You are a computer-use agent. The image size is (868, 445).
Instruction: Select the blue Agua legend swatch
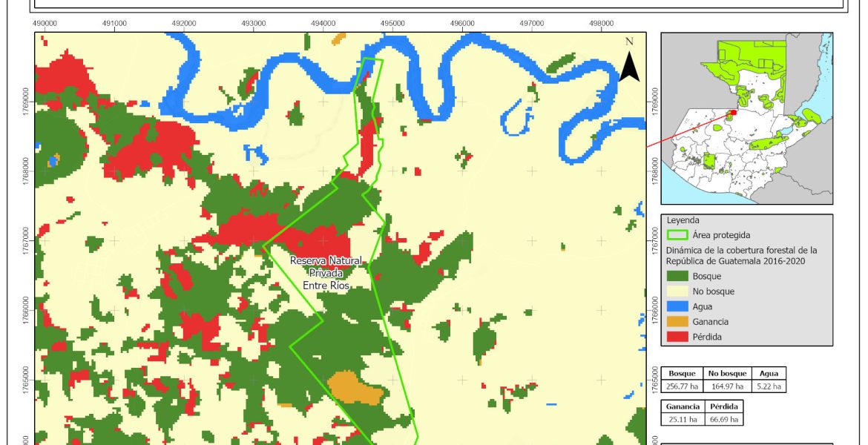coord(677,306)
